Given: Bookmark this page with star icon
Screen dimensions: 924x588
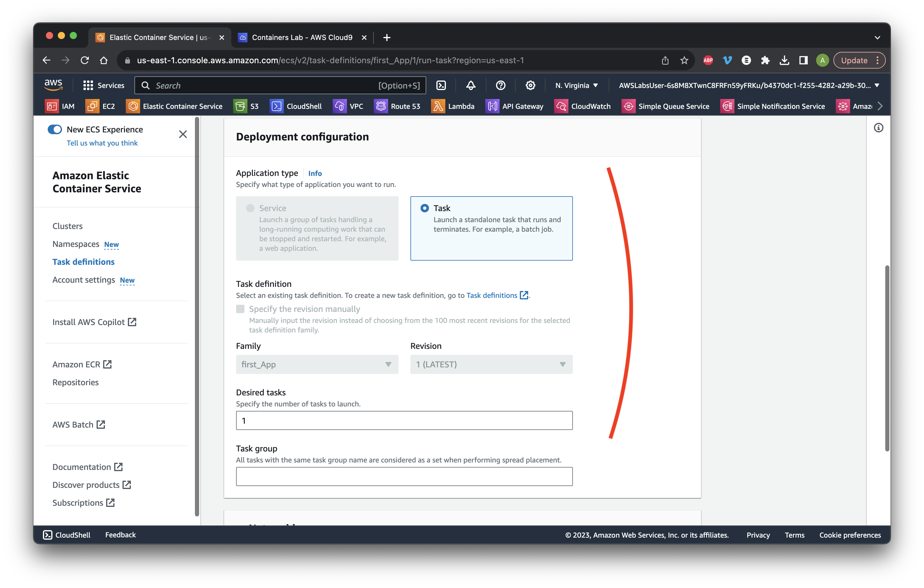Looking at the screenshot, I should click(684, 60).
